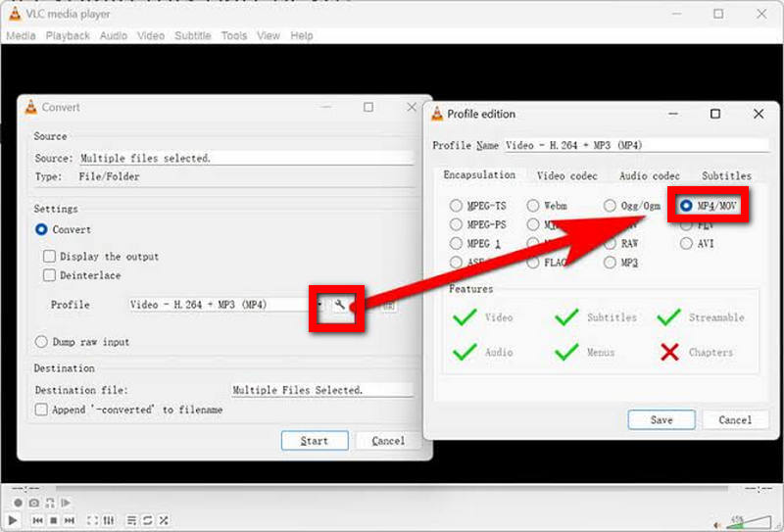Viewport: 784px width, 532px height.
Task: Click Save in the Profile edition dialog
Action: click(x=661, y=420)
